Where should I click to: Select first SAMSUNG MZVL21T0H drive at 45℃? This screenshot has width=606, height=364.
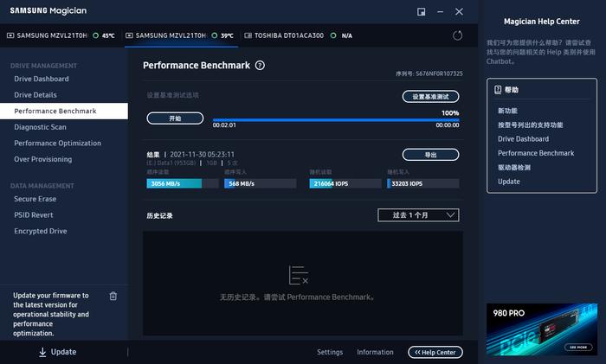[x=61, y=35]
